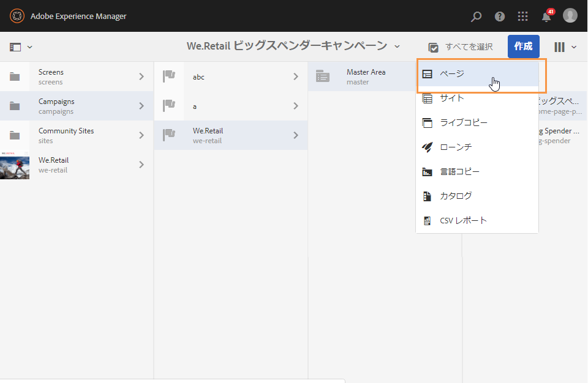The image size is (588, 383).
Task: Open the user profile avatar
Action: point(570,16)
